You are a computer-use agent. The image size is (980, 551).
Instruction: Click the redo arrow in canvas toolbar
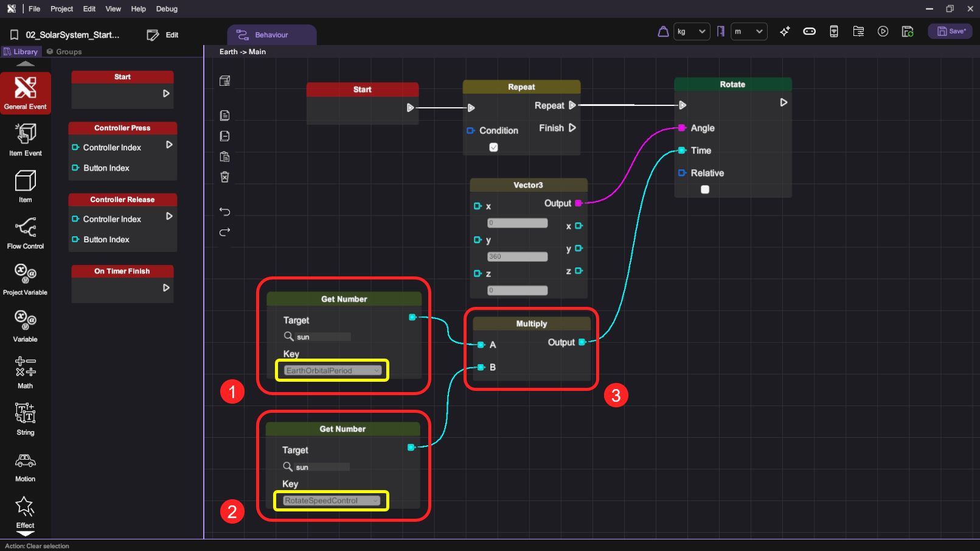[x=224, y=232]
